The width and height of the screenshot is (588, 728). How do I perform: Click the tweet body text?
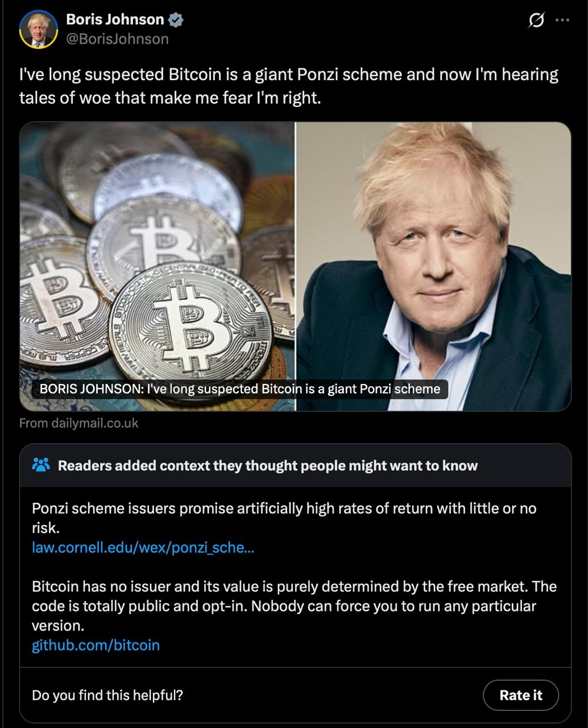[289, 86]
